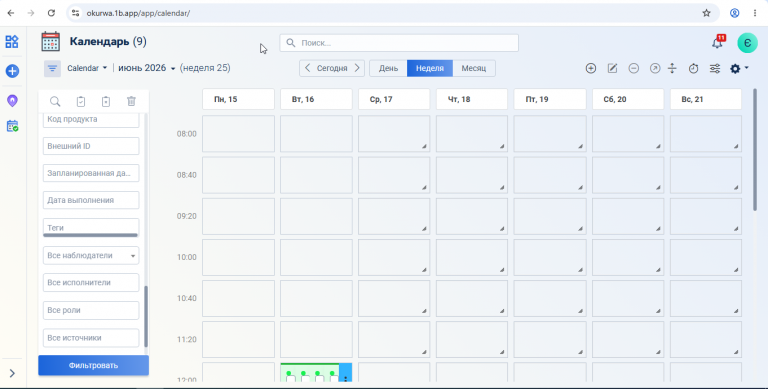Viewport: 768px width, 389px height.
Task: Open the Все роли selector
Action: [91, 310]
